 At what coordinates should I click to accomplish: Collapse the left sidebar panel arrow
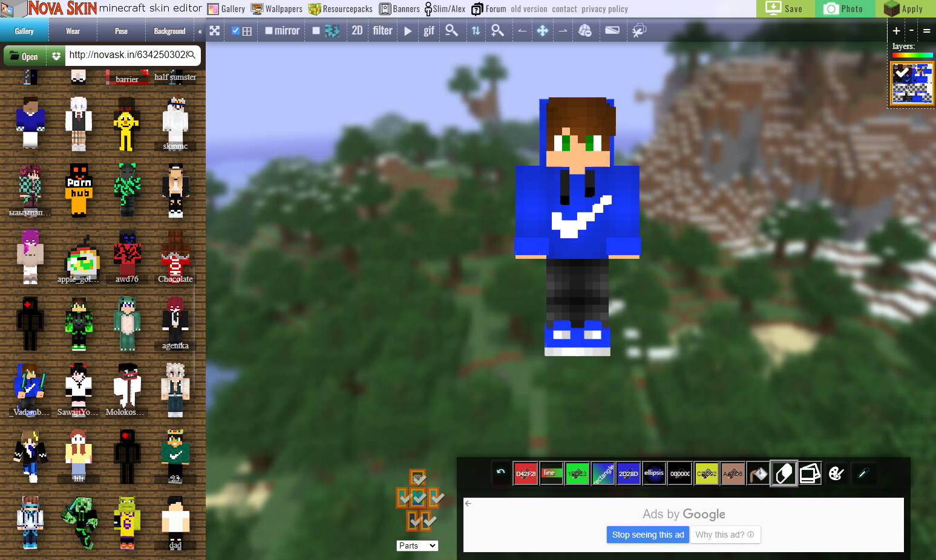(x=200, y=31)
